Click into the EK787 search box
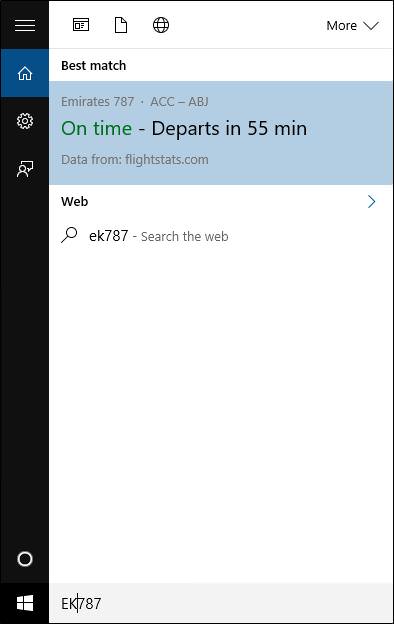 [221, 603]
